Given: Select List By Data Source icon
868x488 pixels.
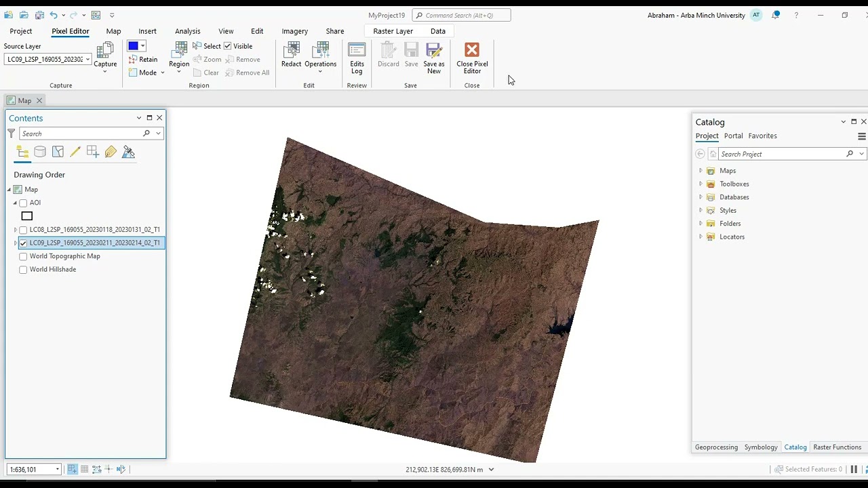Looking at the screenshot, I should click(40, 152).
